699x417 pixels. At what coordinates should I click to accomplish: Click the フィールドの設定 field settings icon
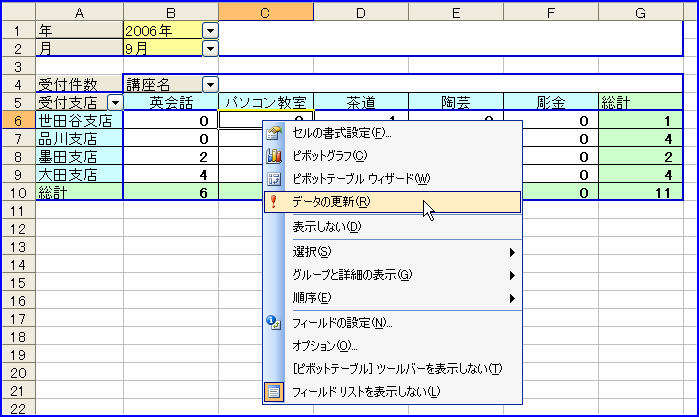coord(275,322)
